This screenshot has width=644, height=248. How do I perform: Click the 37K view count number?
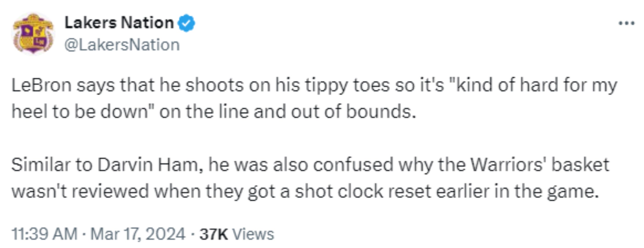(x=214, y=234)
